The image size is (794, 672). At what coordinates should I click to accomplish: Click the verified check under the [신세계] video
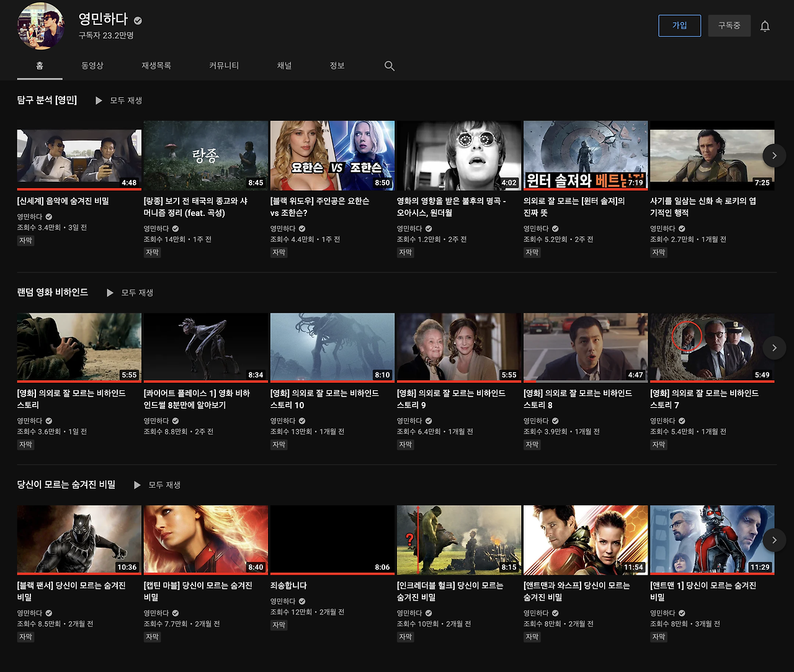coord(49,217)
